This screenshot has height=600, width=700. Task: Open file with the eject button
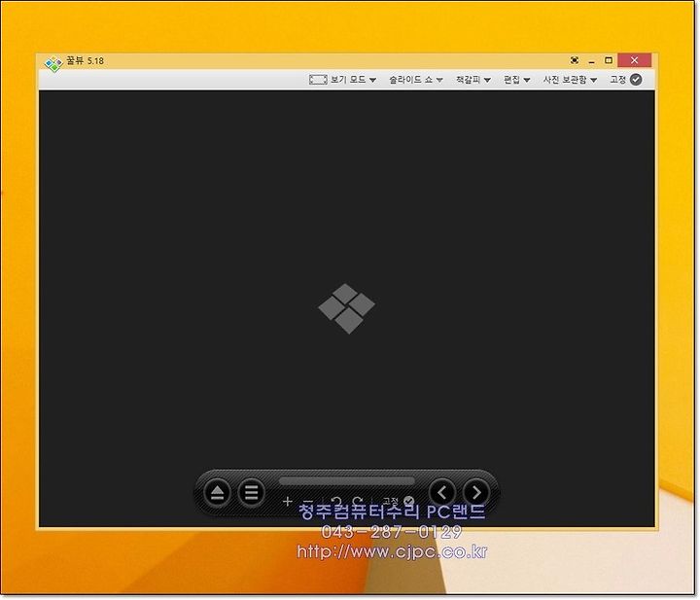(x=218, y=492)
